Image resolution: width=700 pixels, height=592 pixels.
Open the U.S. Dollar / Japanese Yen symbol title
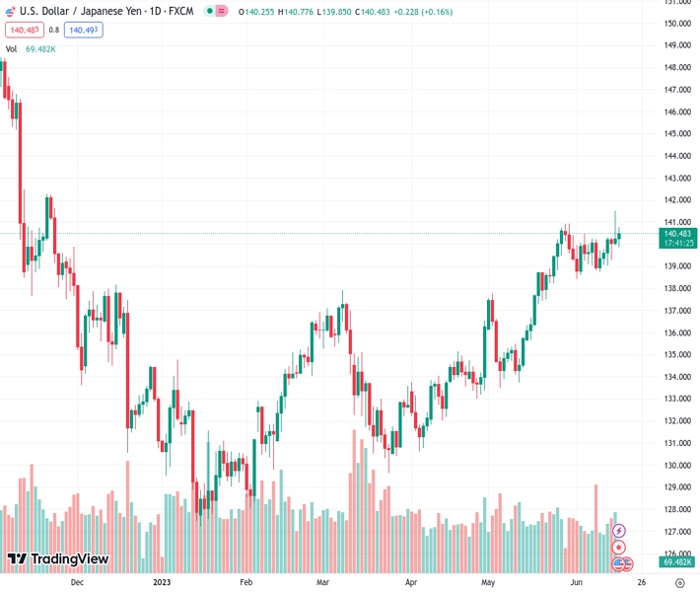84,11
